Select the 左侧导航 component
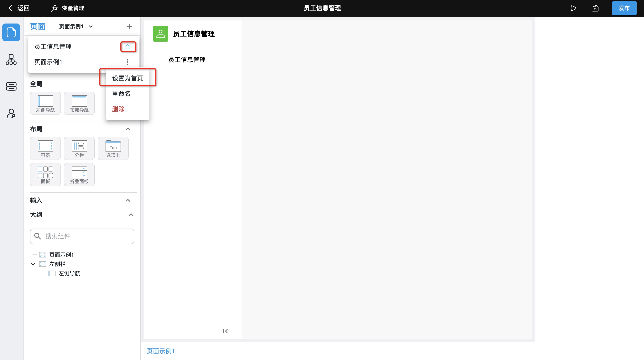The height and width of the screenshot is (360, 644). coord(45,103)
